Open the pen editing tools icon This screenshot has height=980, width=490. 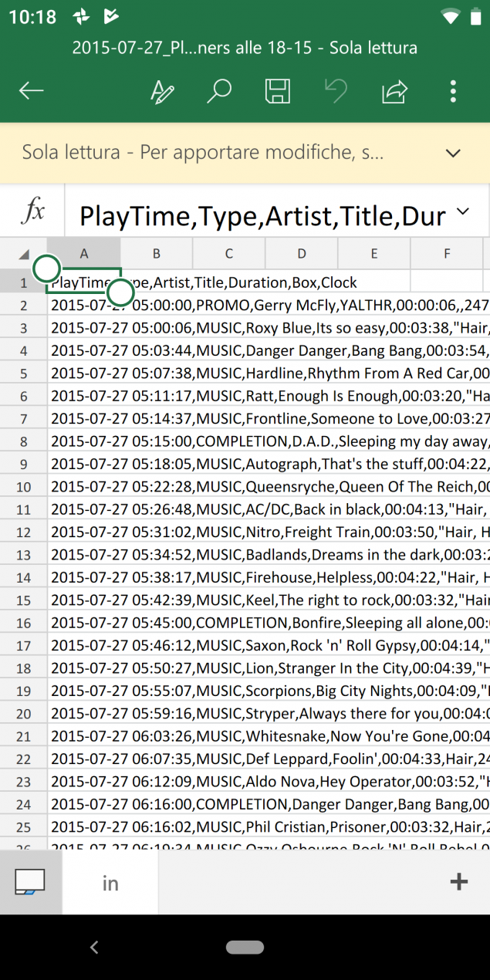(x=162, y=91)
